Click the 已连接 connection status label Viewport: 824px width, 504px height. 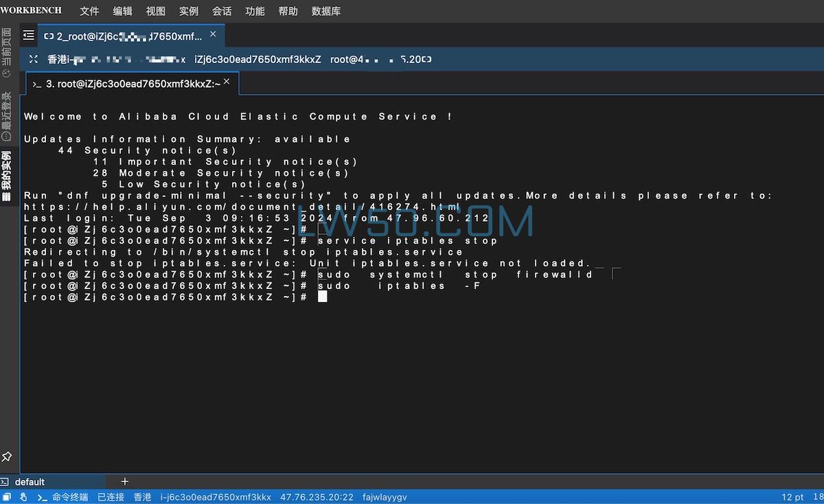pos(111,497)
